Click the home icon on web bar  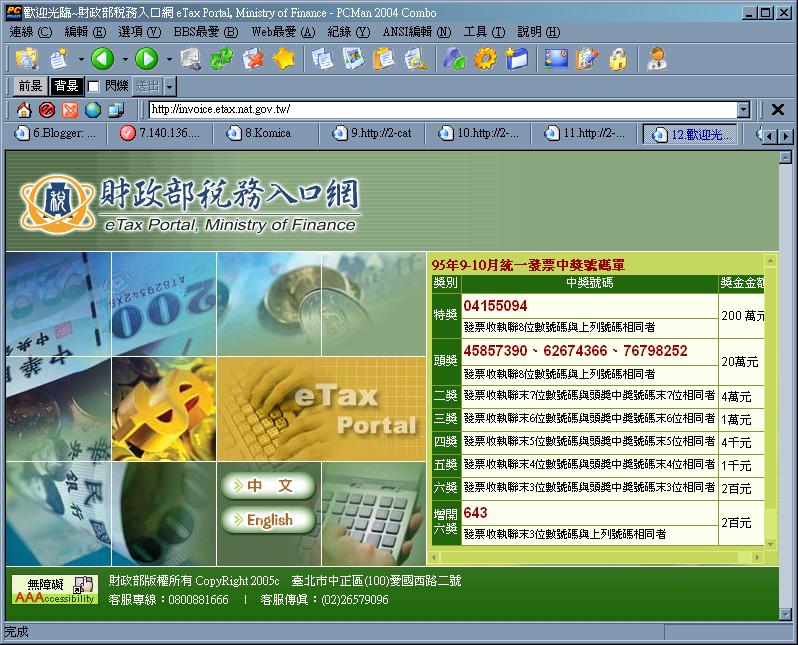24,109
